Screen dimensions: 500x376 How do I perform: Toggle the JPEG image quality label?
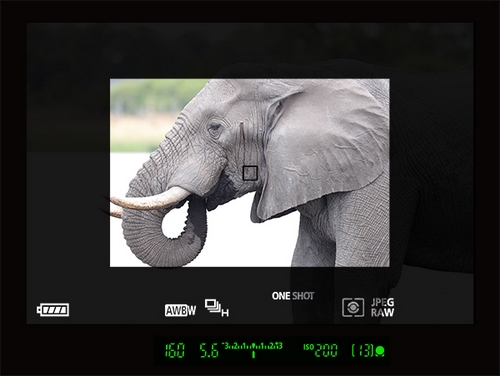[x=383, y=302]
